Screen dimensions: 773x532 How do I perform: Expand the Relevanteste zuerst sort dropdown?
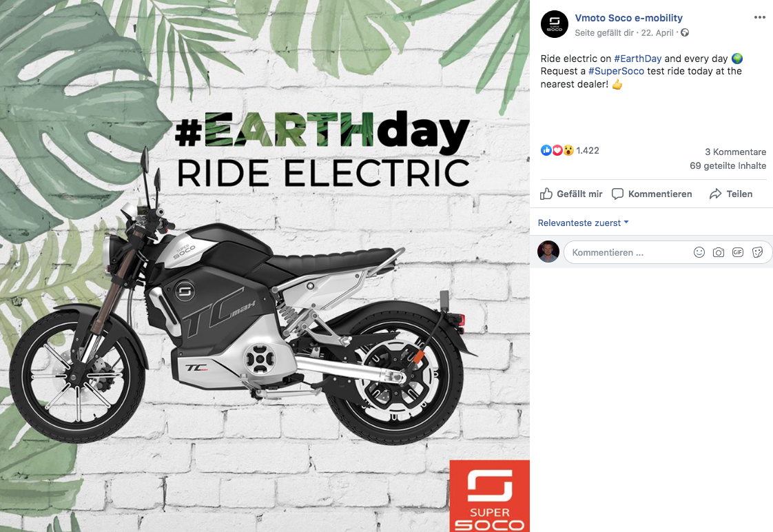pyautogui.click(x=584, y=223)
